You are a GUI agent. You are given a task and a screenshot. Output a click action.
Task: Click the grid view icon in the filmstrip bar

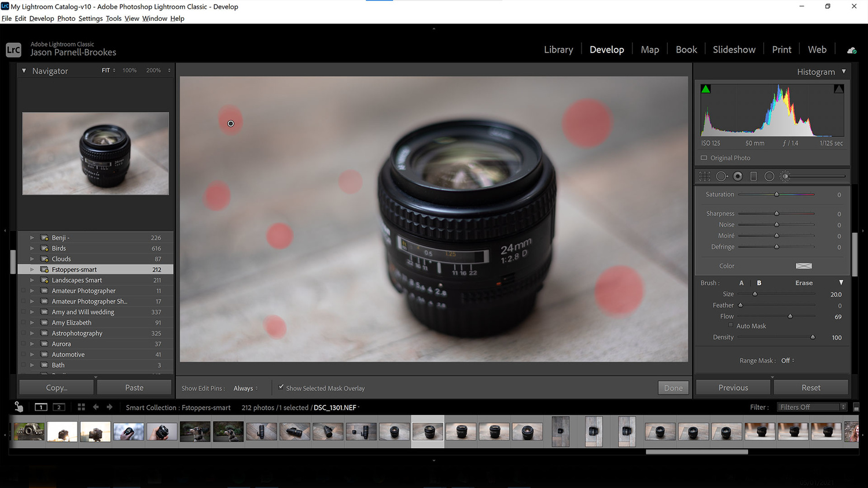click(80, 406)
